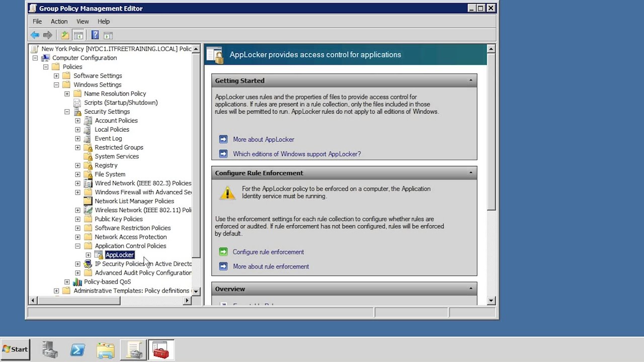644x362 pixels.
Task: Click the AppLocker tree node icon
Action: 99,255
